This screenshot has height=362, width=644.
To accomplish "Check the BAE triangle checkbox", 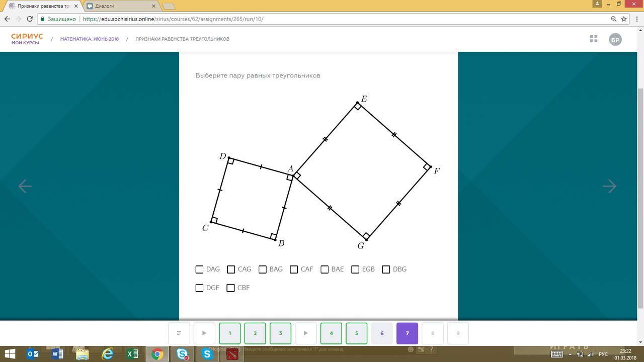I will (325, 269).
